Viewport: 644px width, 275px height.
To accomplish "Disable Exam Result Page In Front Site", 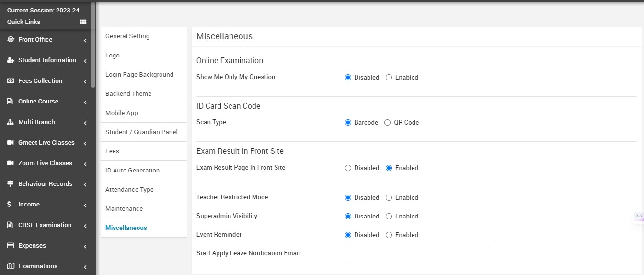I will click(x=348, y=168).
